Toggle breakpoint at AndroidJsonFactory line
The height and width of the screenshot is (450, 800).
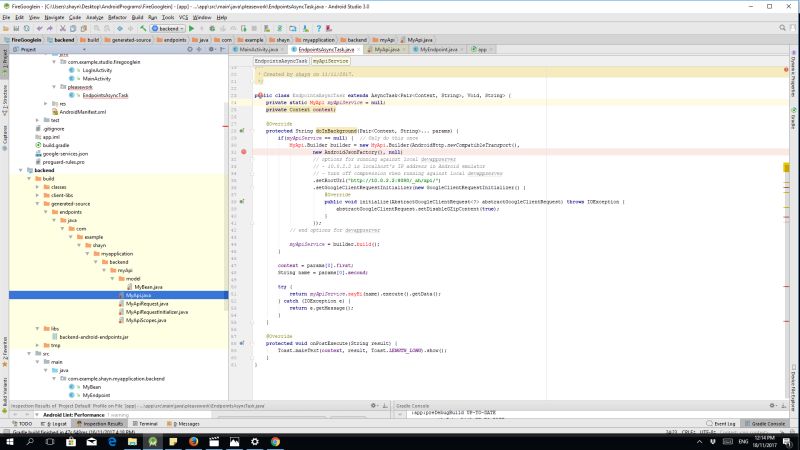point(244,151)
